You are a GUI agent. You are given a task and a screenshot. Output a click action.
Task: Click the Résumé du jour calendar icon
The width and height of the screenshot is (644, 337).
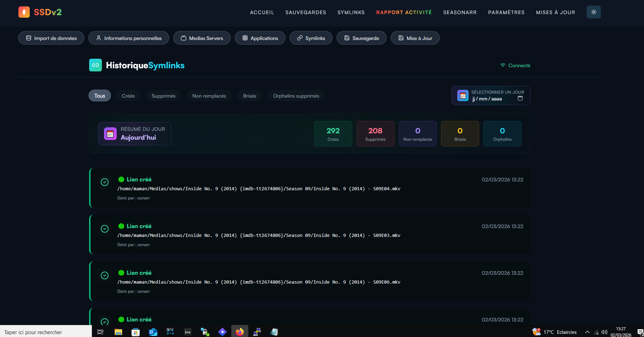(110, 134)
